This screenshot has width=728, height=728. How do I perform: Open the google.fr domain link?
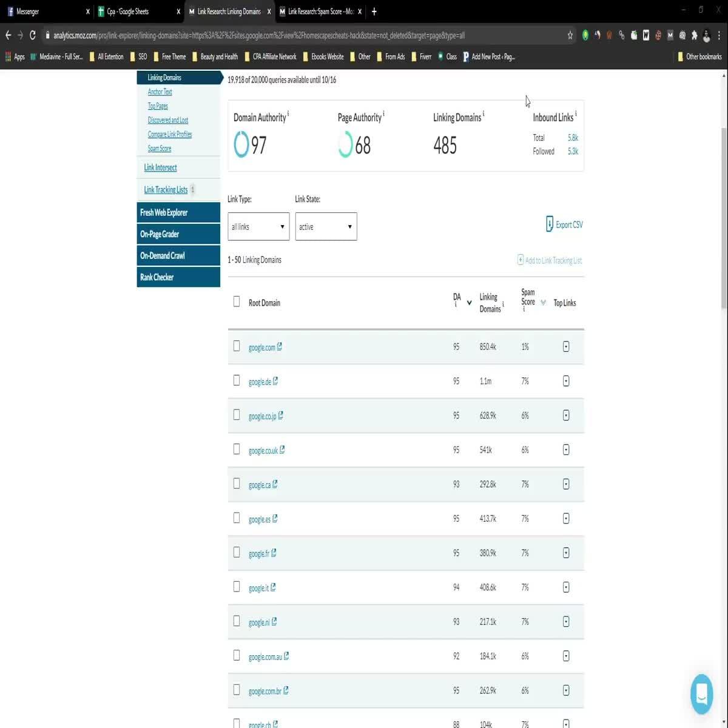pyautogui.click(x=258, y=554)
